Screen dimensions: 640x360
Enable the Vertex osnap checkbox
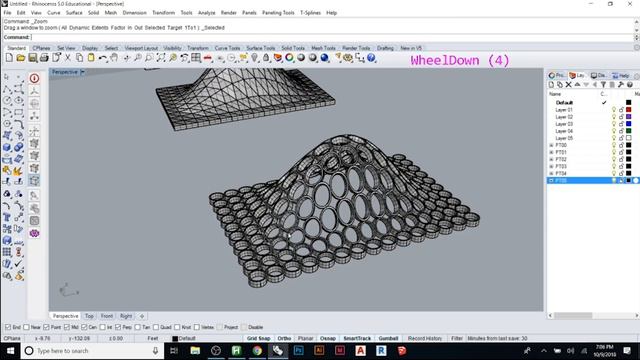point(197,327)
